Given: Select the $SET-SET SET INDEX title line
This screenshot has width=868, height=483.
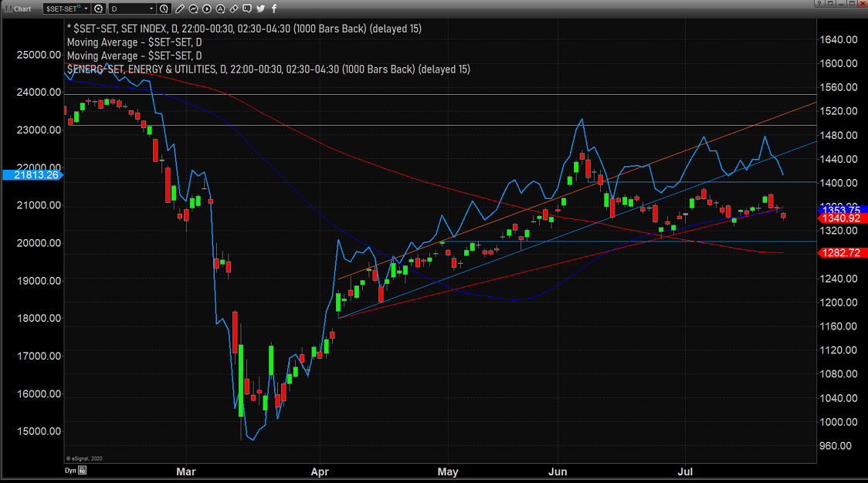Looking at the screenshot, I should click(244, 29).
